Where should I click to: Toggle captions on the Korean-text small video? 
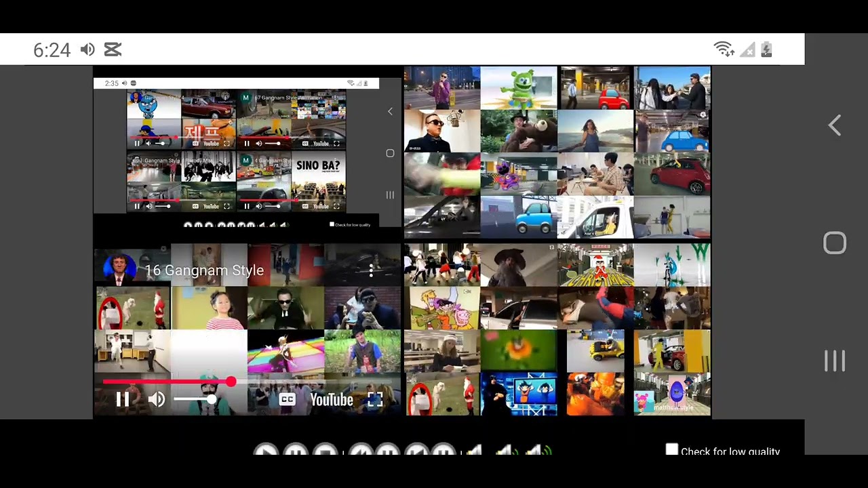pyautogui.click(x=195, y=144)
